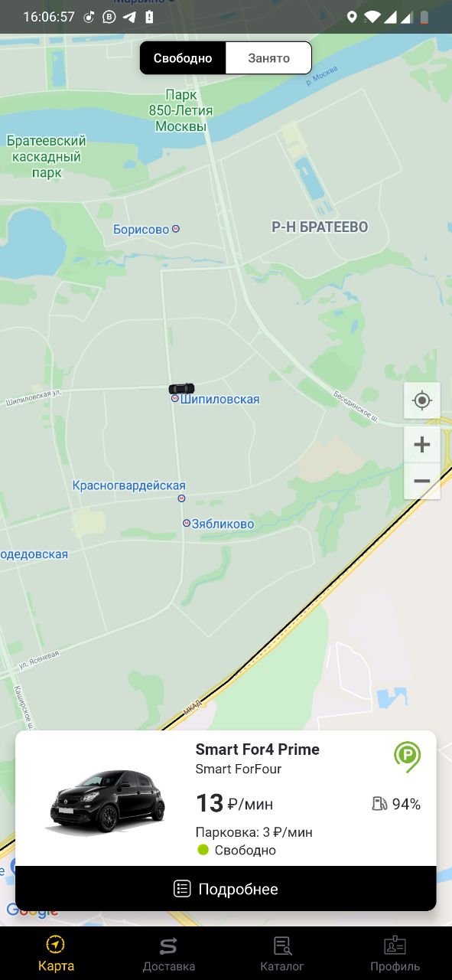Tap the Smart For4 Prime title
452x980 pixels.
point(258,750)
